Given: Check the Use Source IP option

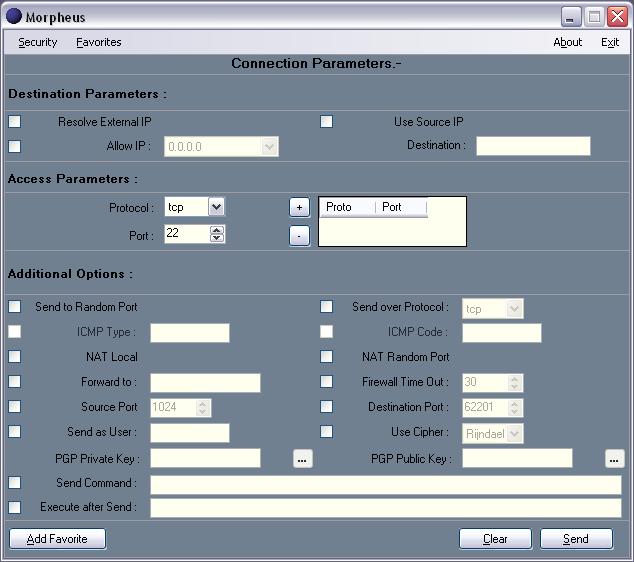Looking at the screenshot, I should [x=326, y=121].
